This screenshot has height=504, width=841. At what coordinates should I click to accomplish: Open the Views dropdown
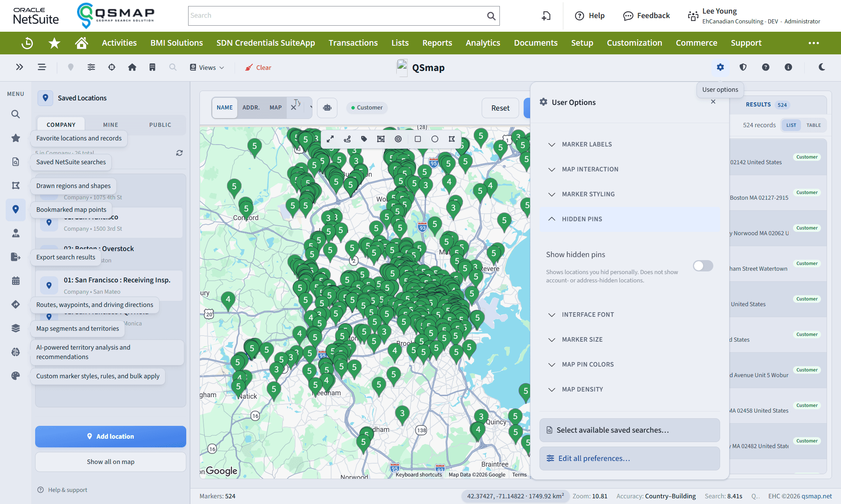tap(207, 68)
